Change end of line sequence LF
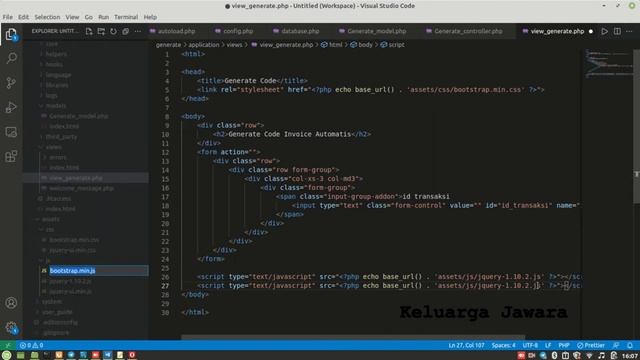The width and height of the screenshot is (640, 360). [x=548, y=345]
